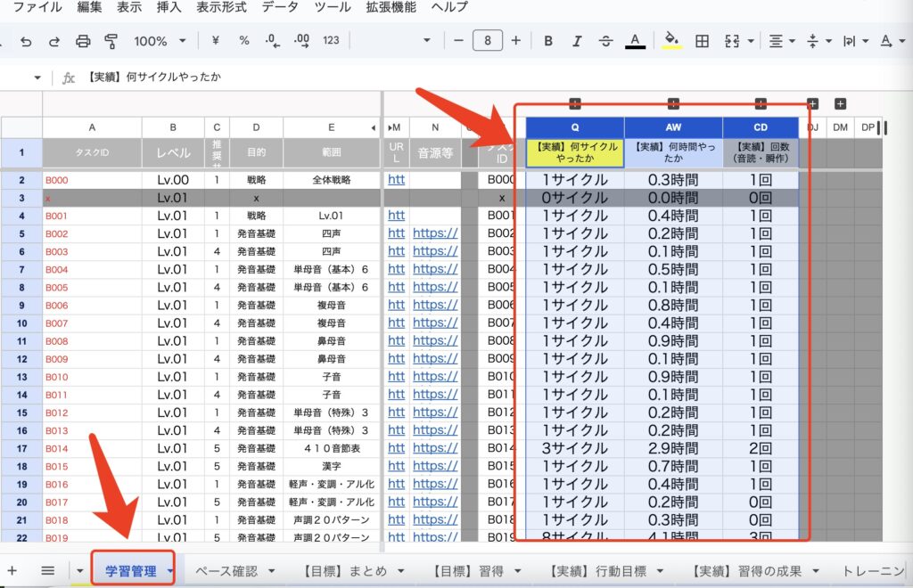The height and width of the screenshot is (588, 913).
Task: Click the print icon
Action: pos(83,41)
